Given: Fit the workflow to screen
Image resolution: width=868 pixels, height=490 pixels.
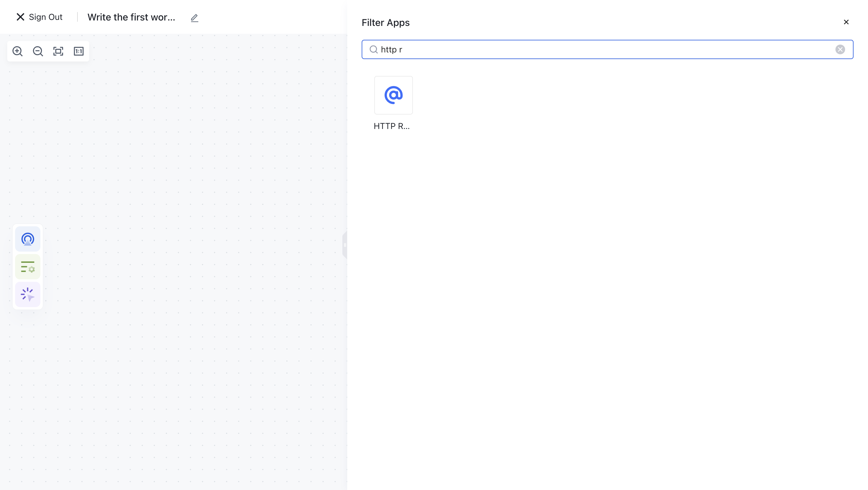Looking at the screenshot, I should 58,51.
